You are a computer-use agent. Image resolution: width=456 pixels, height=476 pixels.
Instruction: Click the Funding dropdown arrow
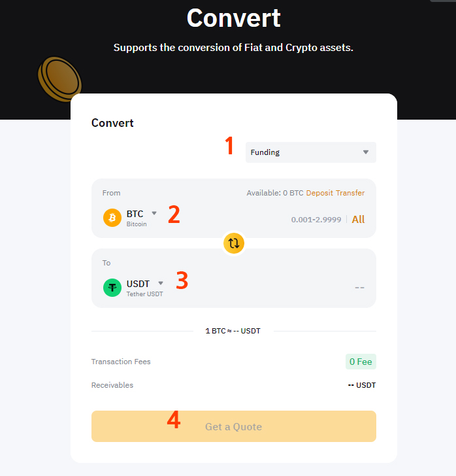366,152
